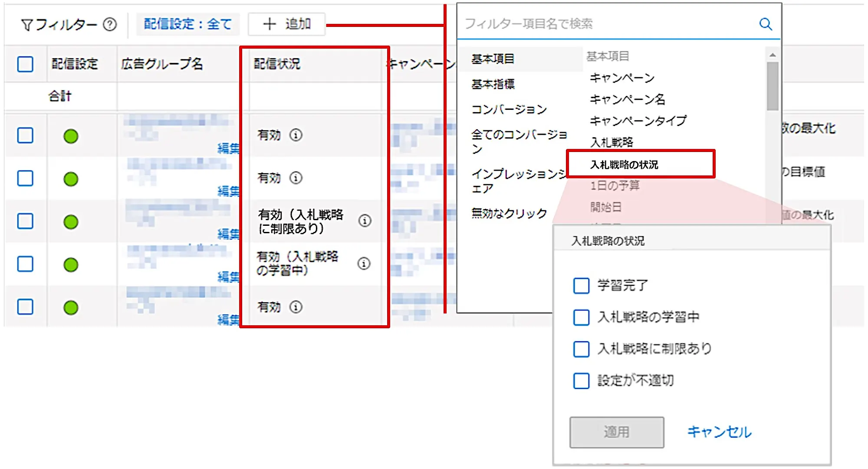Check the second ad group row checkbox

(x=25, y=178)
